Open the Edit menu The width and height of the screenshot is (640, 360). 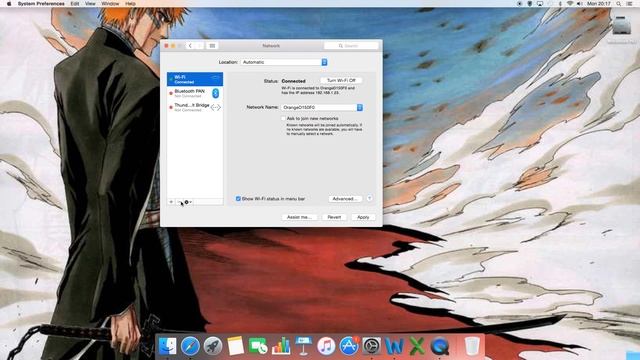(x=75, y=3)
